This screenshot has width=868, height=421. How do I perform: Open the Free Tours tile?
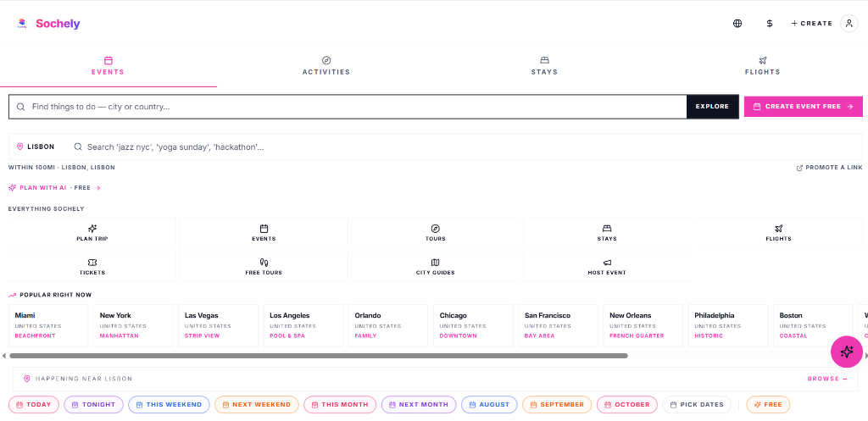(264, 267)
